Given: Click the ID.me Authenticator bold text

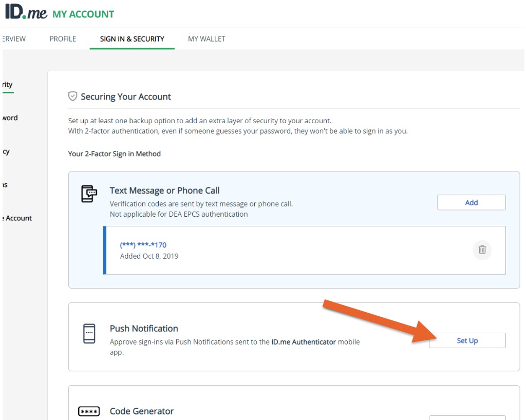Looking at the screenshot, I should [304, 342].
